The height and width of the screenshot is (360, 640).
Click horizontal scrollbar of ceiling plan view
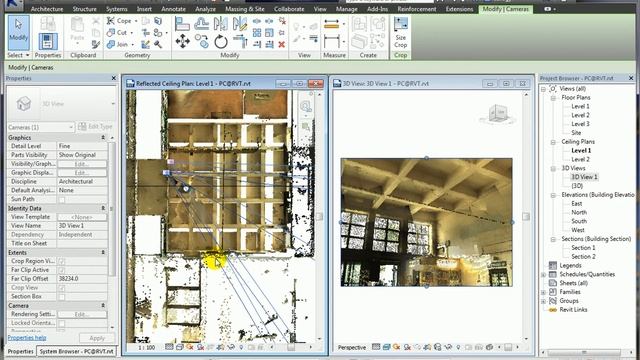(291, 347)
